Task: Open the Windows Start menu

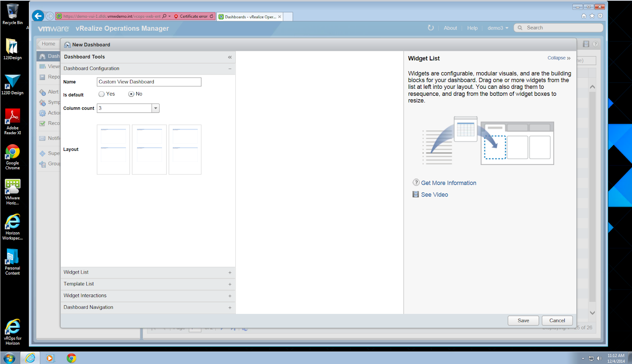Action: click(x=9, y=358)
